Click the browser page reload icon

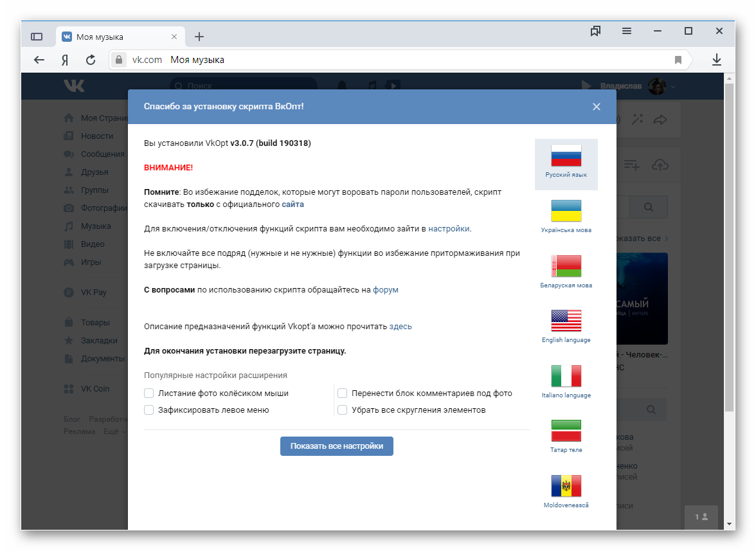91,60
